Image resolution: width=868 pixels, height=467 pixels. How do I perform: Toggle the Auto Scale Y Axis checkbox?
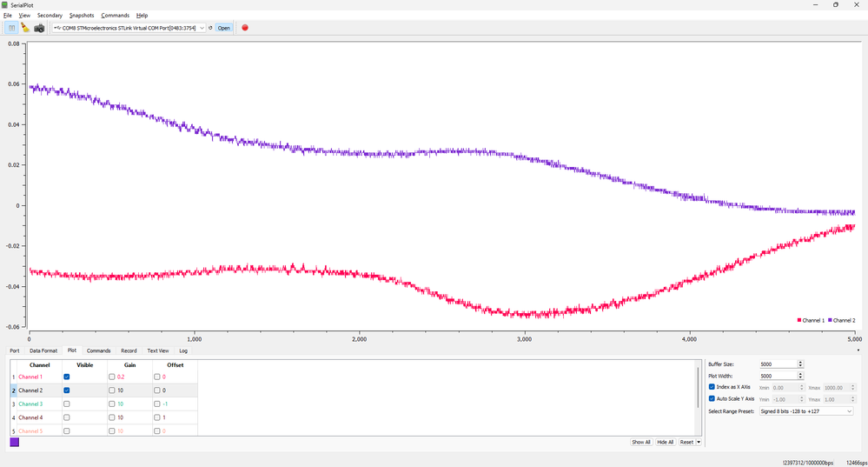pyautogui.click(x=712, y=398)
